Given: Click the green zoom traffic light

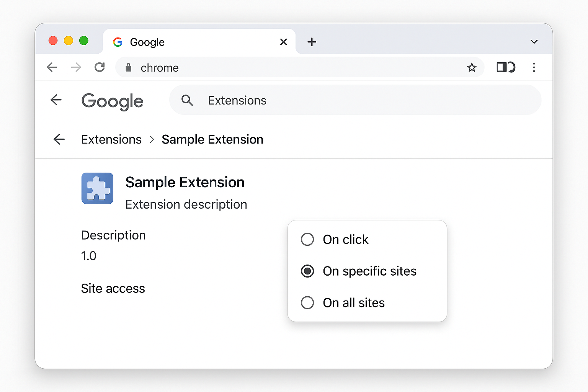Looking at the screenshot, I should click(x=84, y=41).
